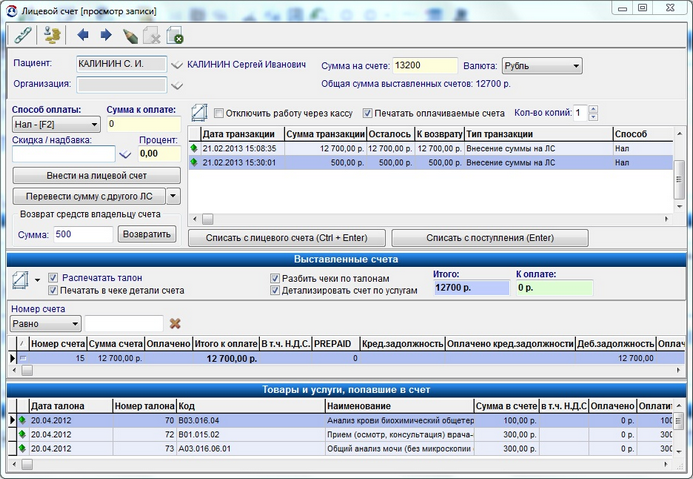Click the link chain icon in toolbar
The height and width of the screenshot is (479, 693).
pyautogui.click(x=23, y=35)
